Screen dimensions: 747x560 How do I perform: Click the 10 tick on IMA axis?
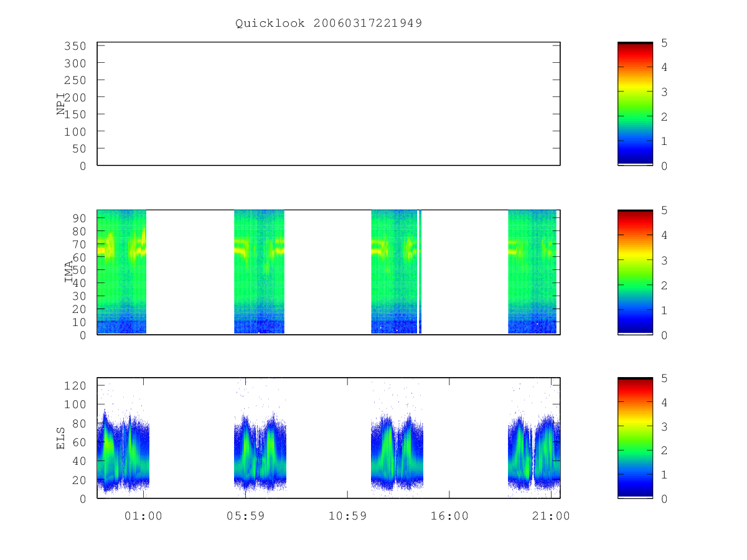tap(79, 322)
